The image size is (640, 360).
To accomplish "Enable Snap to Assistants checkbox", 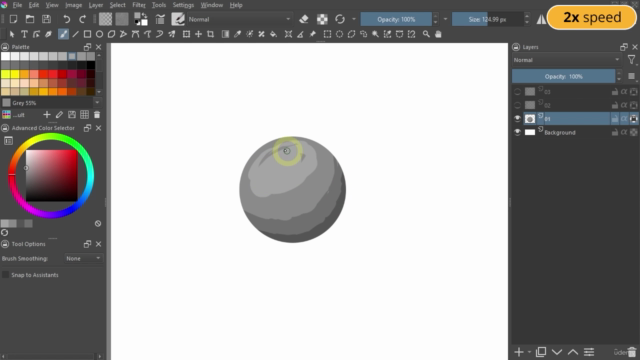I will point(6,275).
